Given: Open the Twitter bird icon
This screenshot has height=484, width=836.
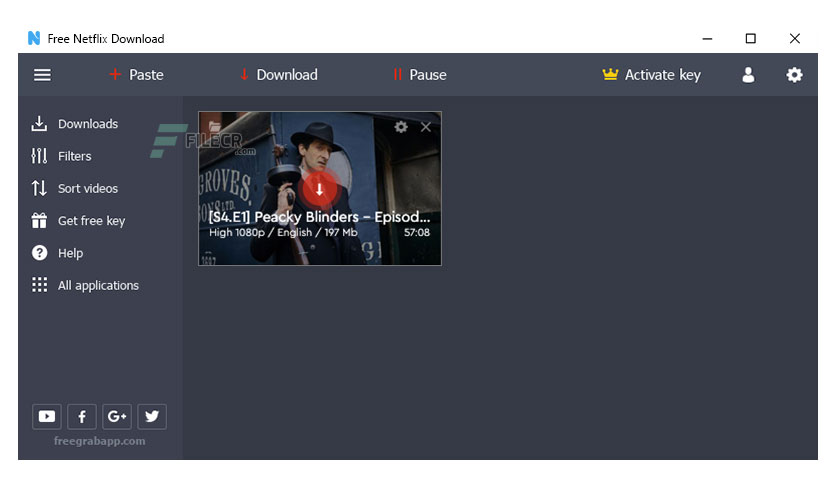Looking at the screenshot, I should (x=152, y=416).
